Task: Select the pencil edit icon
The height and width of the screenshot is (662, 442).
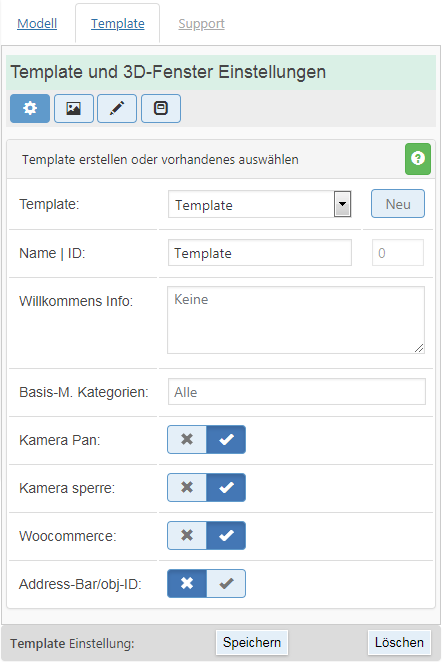Action: (x=117, y=109)
